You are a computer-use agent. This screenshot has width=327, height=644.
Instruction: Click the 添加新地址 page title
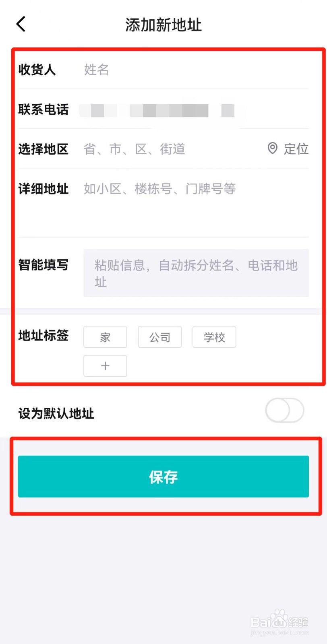click(x=163, y=25)
